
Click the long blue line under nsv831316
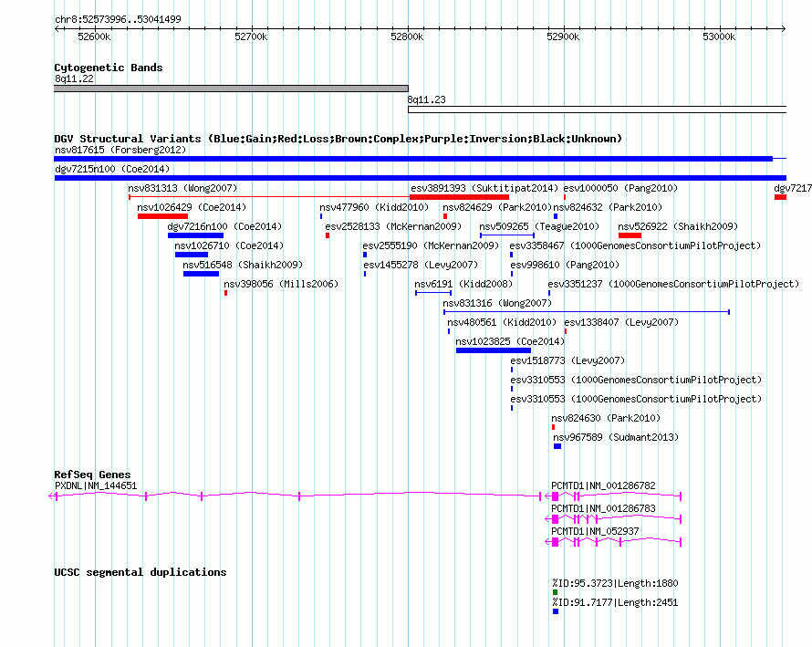587,312
